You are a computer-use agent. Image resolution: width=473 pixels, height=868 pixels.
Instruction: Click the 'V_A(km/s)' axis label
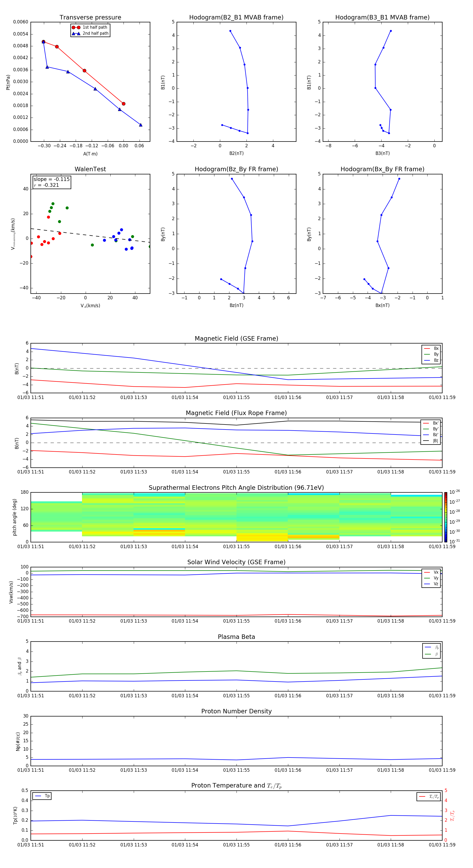pos(90,306)
